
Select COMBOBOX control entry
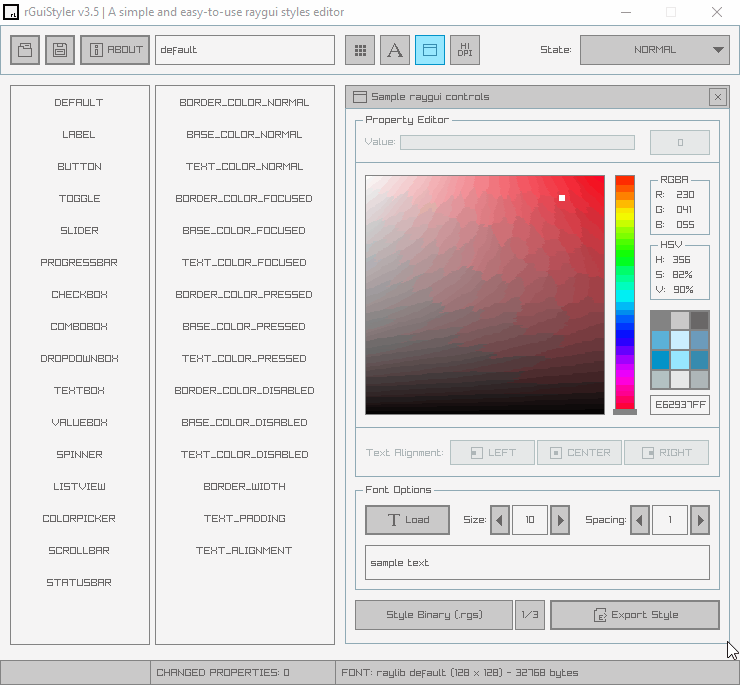click(79, 327)
